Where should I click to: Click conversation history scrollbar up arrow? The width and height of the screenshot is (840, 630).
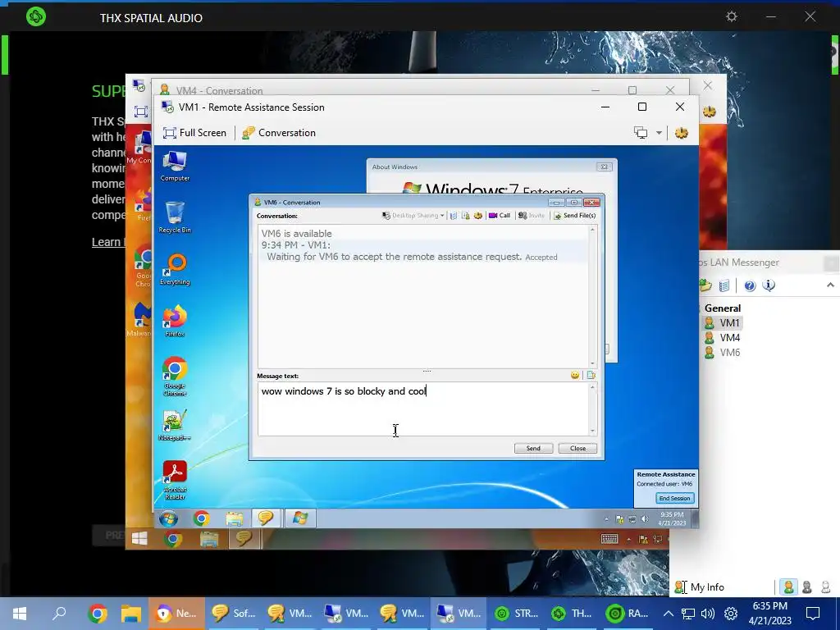pos(592,230)
